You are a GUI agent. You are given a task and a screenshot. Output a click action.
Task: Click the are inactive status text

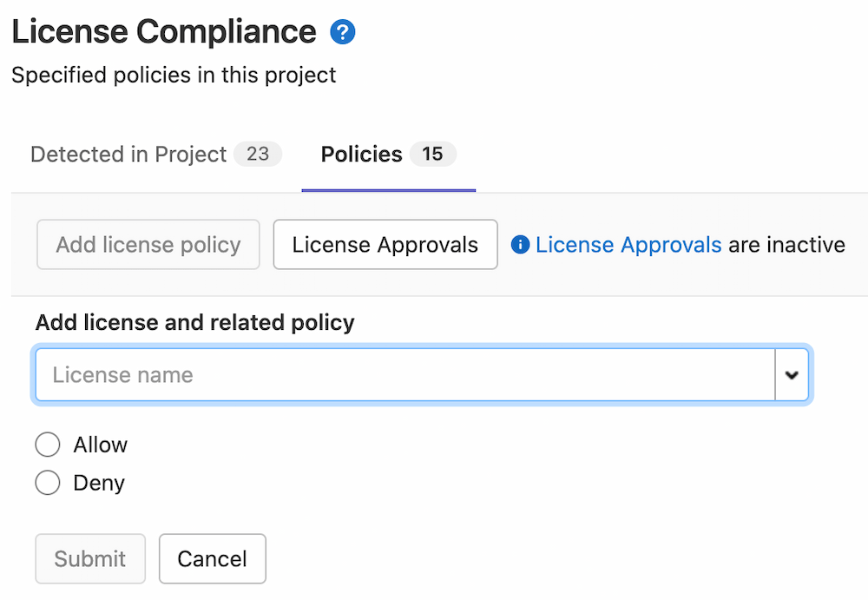785,244
